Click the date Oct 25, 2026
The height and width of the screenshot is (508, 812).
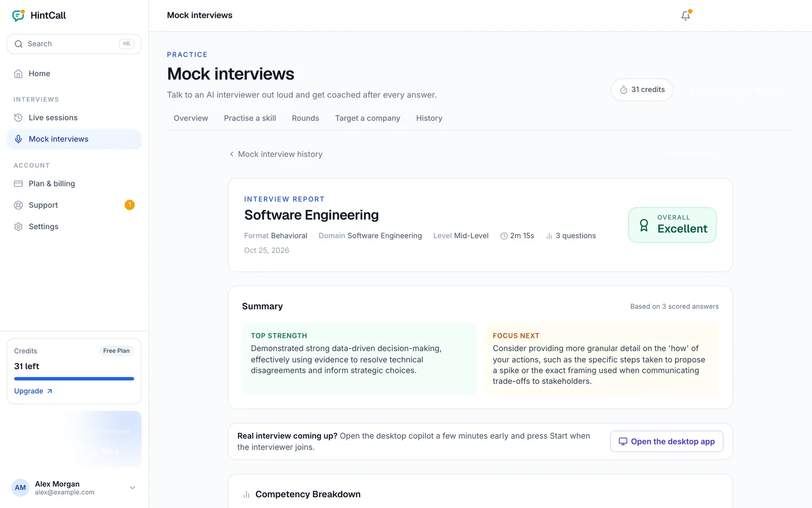pos(266,250)
